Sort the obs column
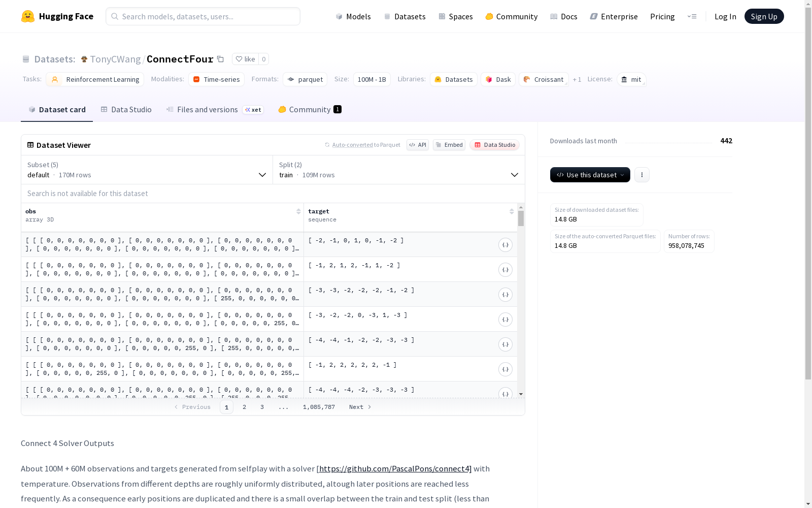 click(298, 211)
